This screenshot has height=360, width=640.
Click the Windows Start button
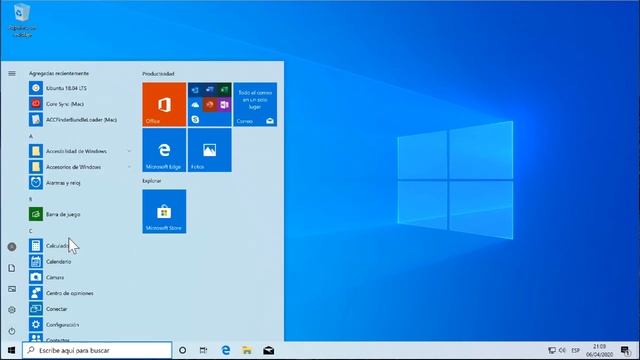[x=11, y=350]
